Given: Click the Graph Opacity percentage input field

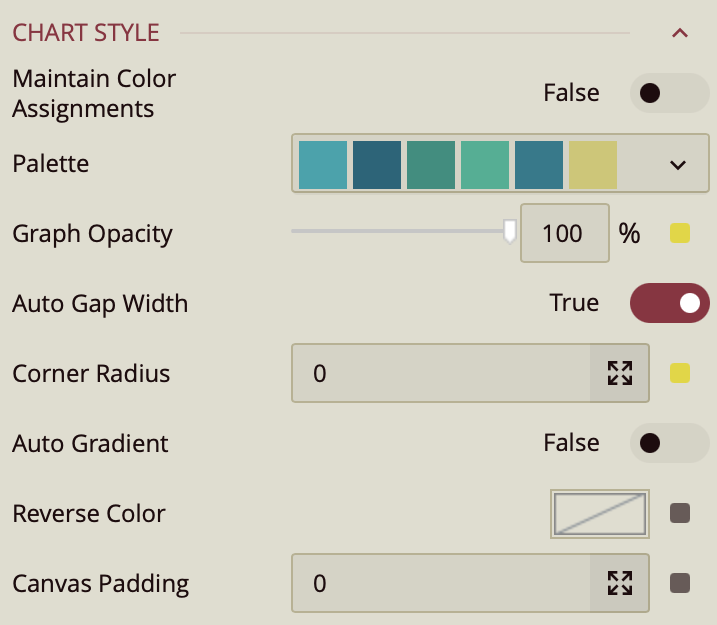Looking at the screenshot, I should [x=564, y=234].
